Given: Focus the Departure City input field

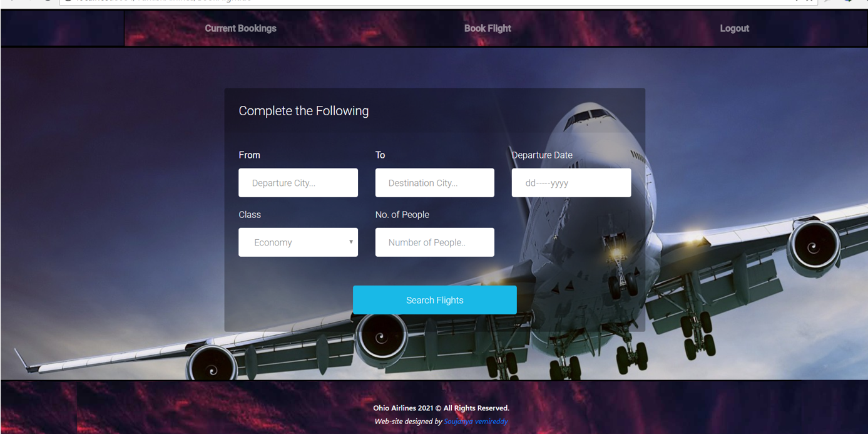Looking at the screenshot, I should [298, 183].
